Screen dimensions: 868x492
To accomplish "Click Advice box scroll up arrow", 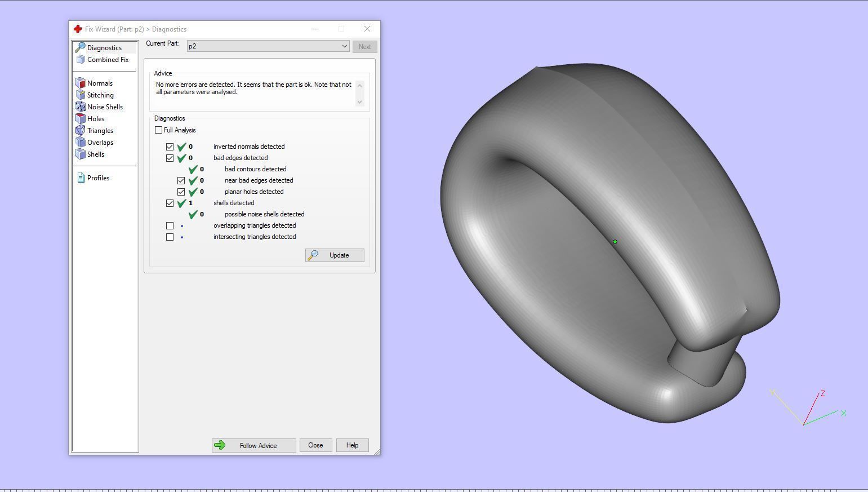I will pyautogui.click(x=359, y=85).
